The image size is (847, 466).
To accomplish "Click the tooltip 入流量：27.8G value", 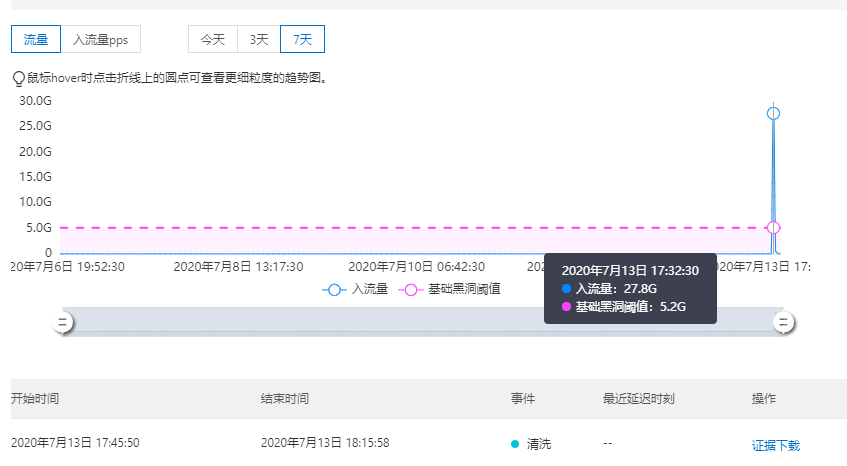I will click(609, 289).
